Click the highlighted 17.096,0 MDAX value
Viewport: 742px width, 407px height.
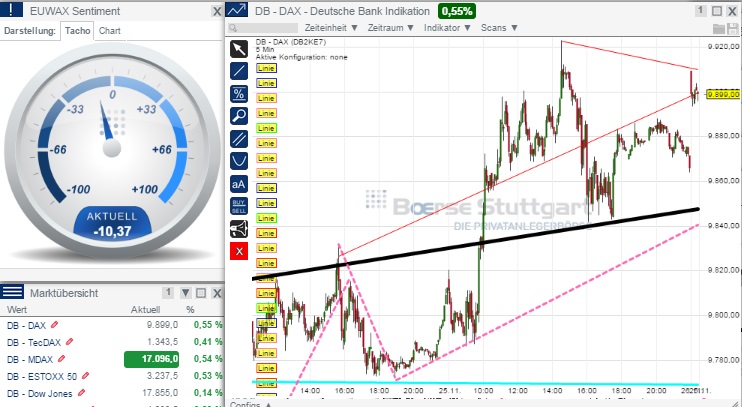(x=151, y=359)
